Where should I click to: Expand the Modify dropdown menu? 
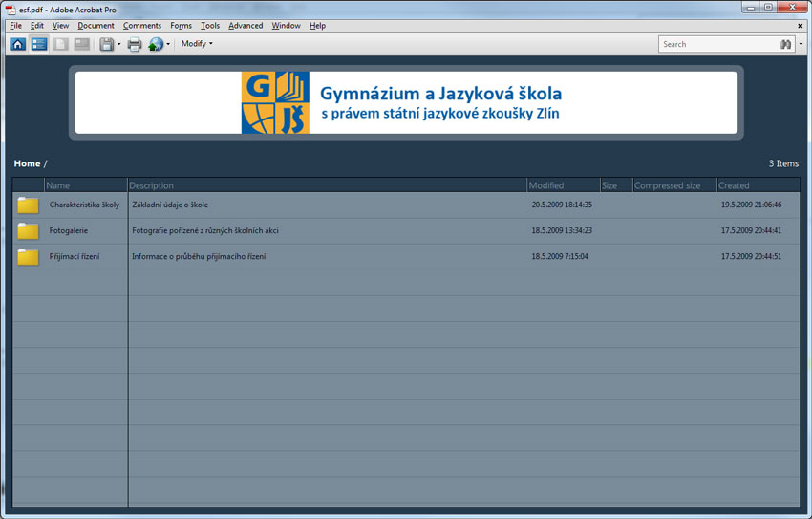197,44
